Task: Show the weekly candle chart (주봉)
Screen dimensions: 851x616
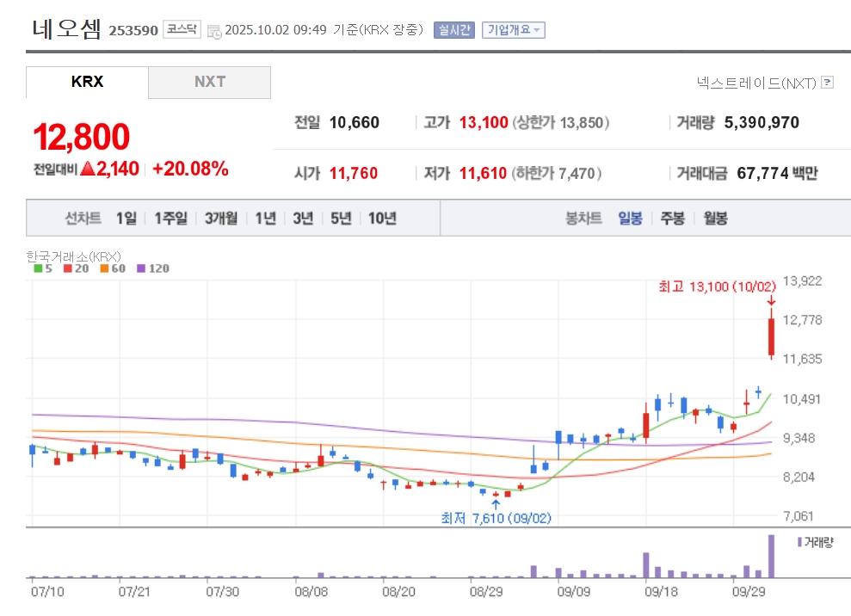Action: tap(672, 219)
